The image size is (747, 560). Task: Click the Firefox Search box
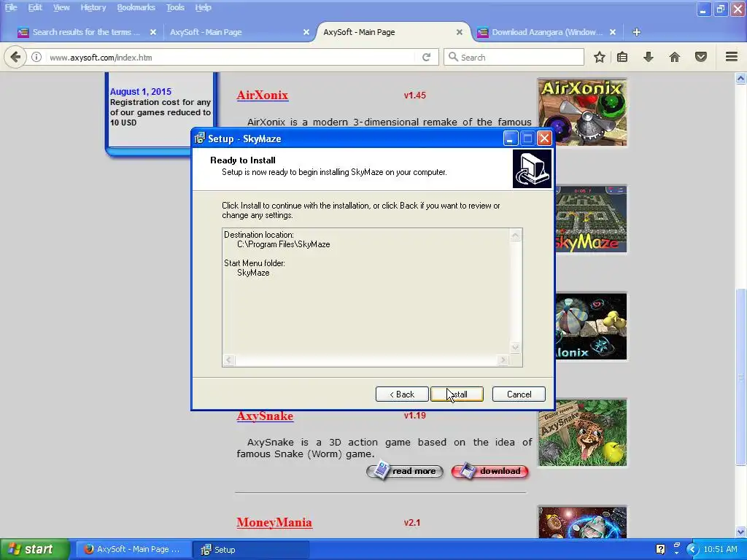click(x=514, y=57)
